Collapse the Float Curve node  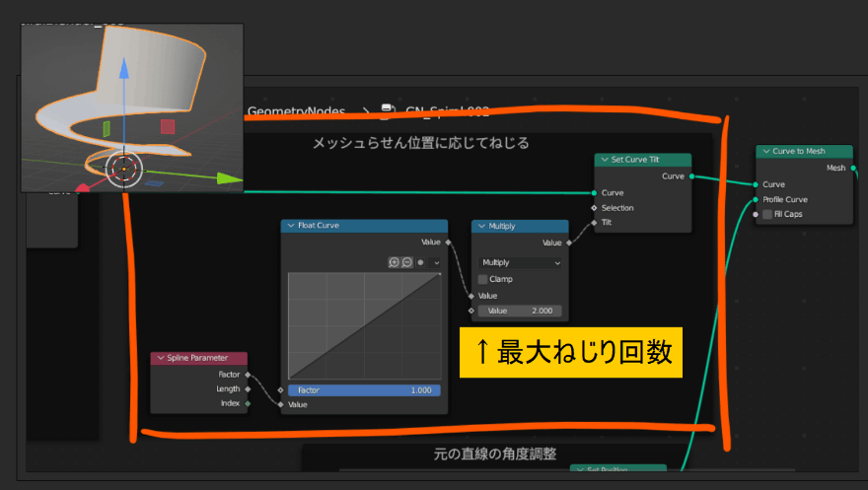pos(291,226)
